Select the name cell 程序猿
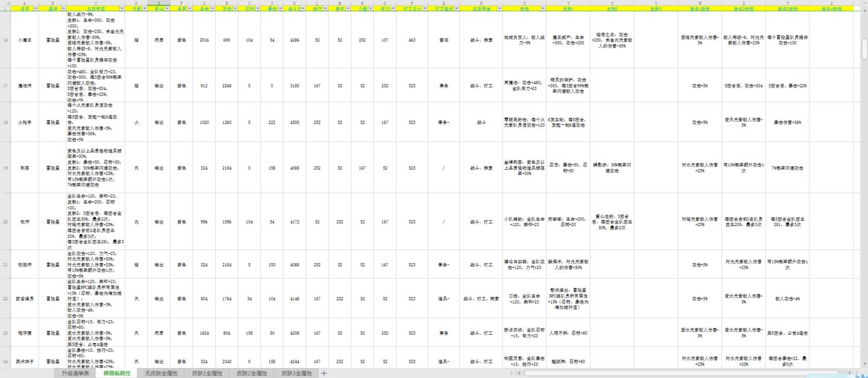Viewport: 868px width, 378px height. (x=24, y=333)
